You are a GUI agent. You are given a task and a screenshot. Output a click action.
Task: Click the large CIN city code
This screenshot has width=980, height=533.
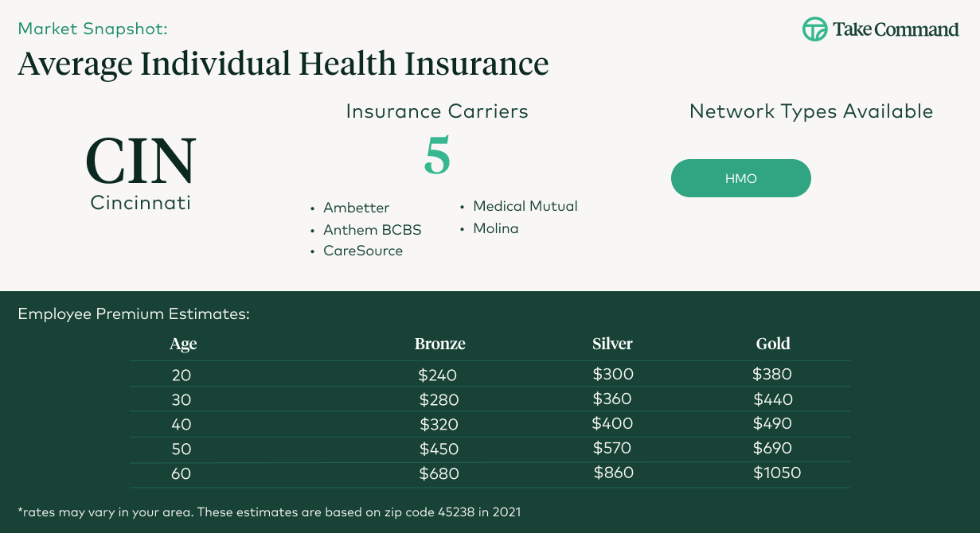click(x=141, y=161)
